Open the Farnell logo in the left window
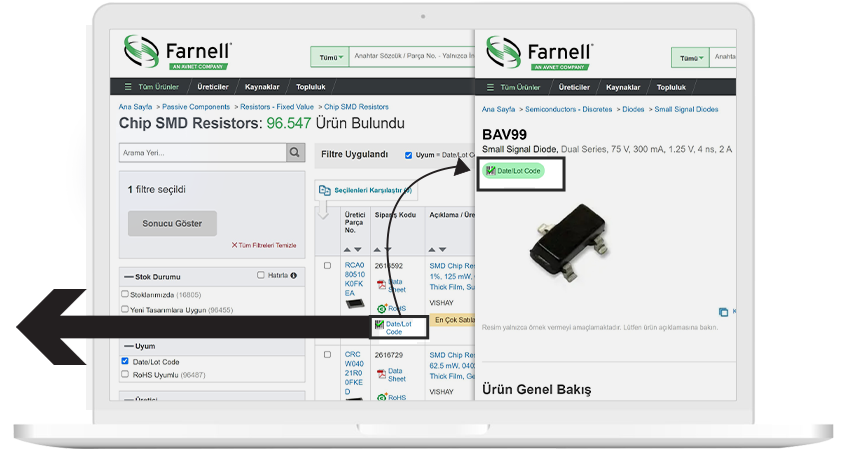This screenshot has width=850, height=454. pyautogui.click(x=177, y=52)
